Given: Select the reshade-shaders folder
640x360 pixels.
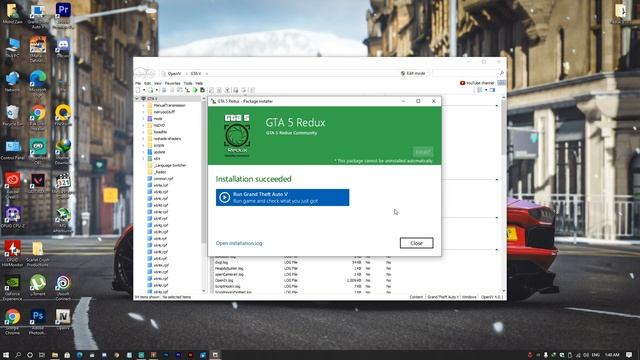Looking at the screenshot, I should point(164,139).
